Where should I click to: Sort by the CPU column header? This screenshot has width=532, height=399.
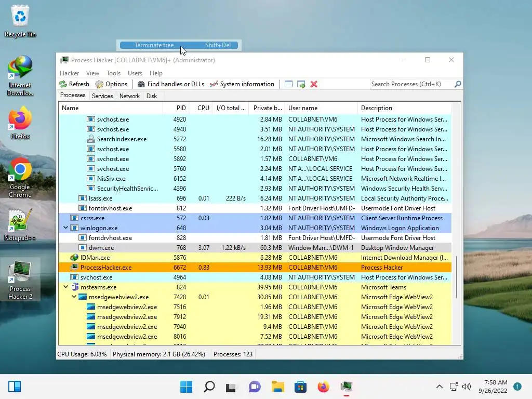(201, 108)
